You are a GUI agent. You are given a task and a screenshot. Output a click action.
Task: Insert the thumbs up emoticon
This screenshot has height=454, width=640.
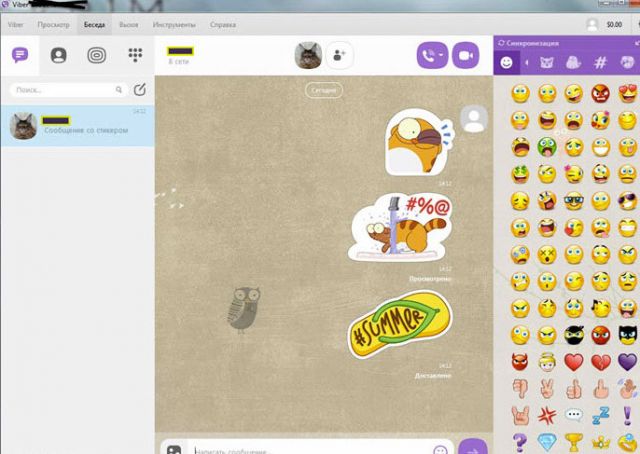(x=573, y=388)
